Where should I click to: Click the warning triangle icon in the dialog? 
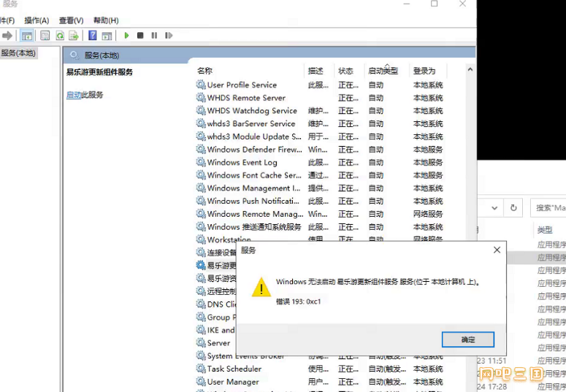coord(261,288)
